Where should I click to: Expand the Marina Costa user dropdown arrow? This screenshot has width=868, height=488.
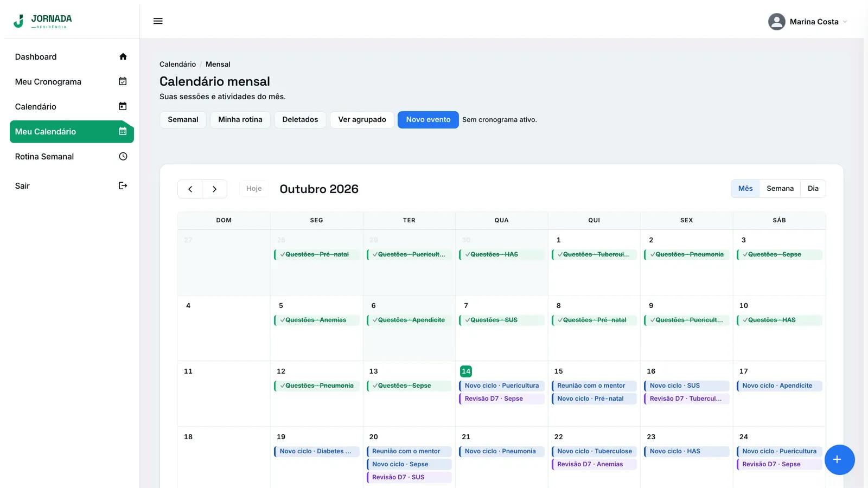point(845,22)
